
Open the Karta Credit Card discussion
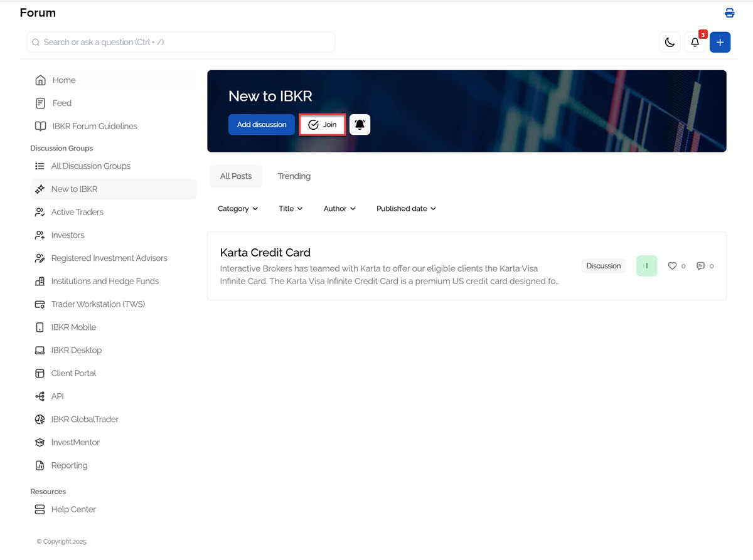click(265, 252)
